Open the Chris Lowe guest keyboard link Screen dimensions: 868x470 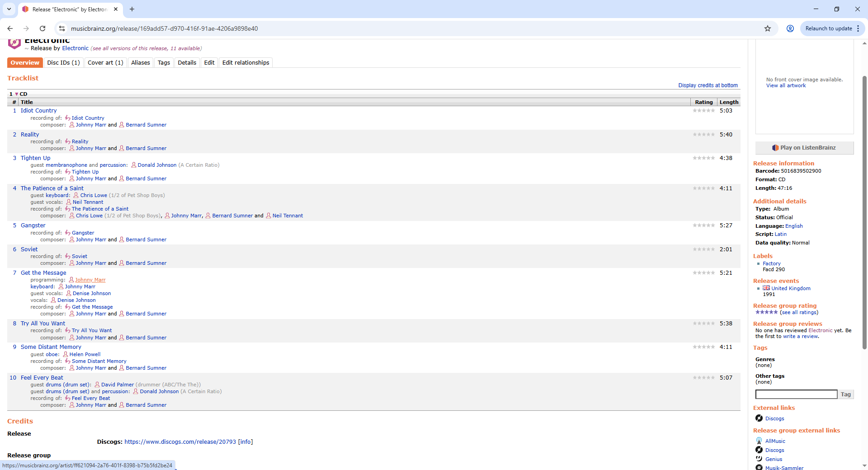click(x=94, y=195)
